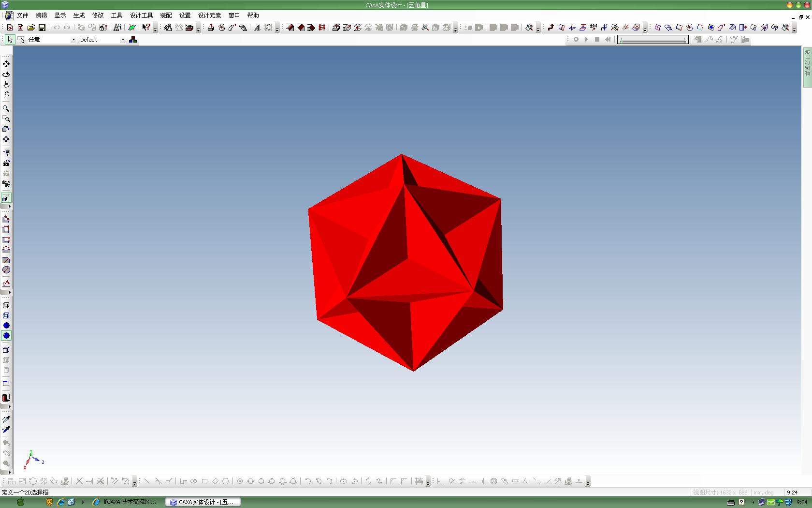Image resolution: width=812 pixels, height=508 pixels.
Task: Click the save floppy disk icon
Action: pos(42,28)
